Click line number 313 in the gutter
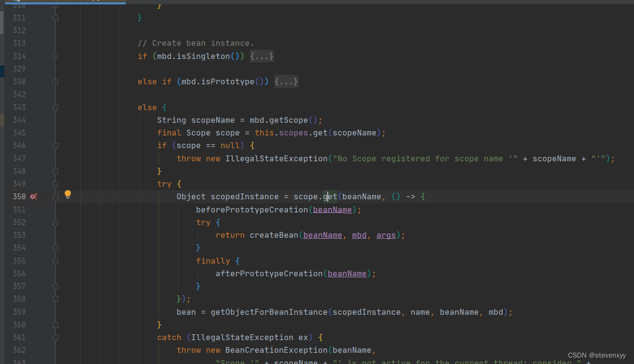 [19, 43]
